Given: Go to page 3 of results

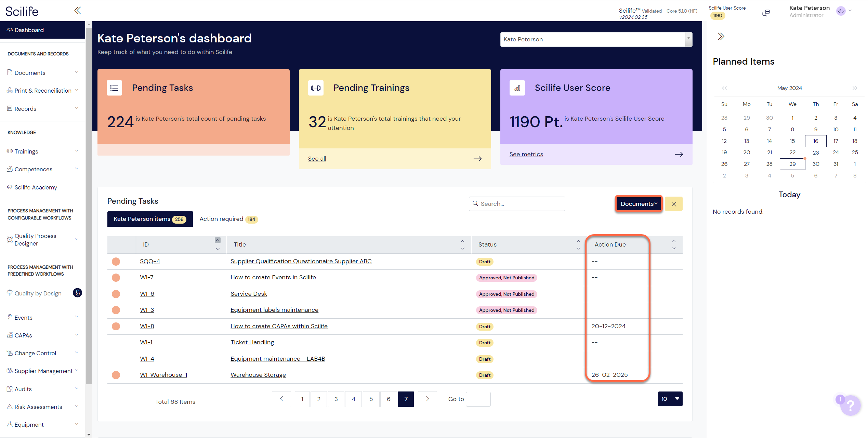Looking at the screenshot, I should point(336,399).
